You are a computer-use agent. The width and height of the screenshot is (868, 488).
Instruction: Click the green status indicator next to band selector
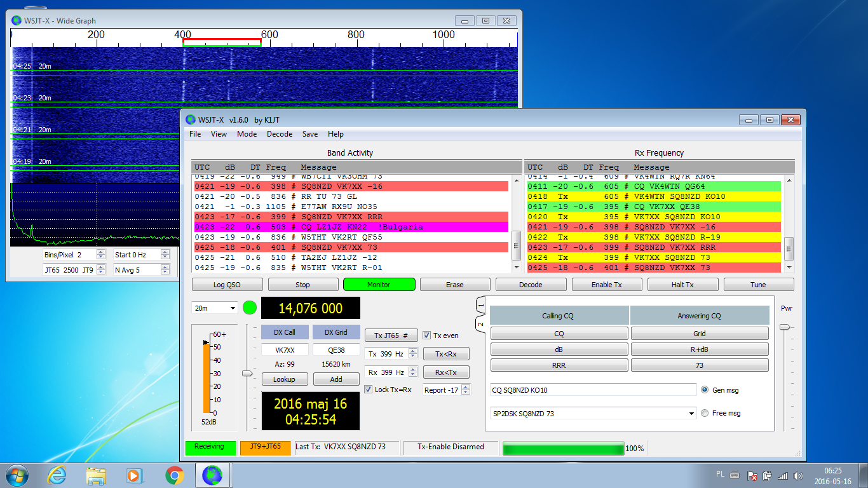pos(250,308)
